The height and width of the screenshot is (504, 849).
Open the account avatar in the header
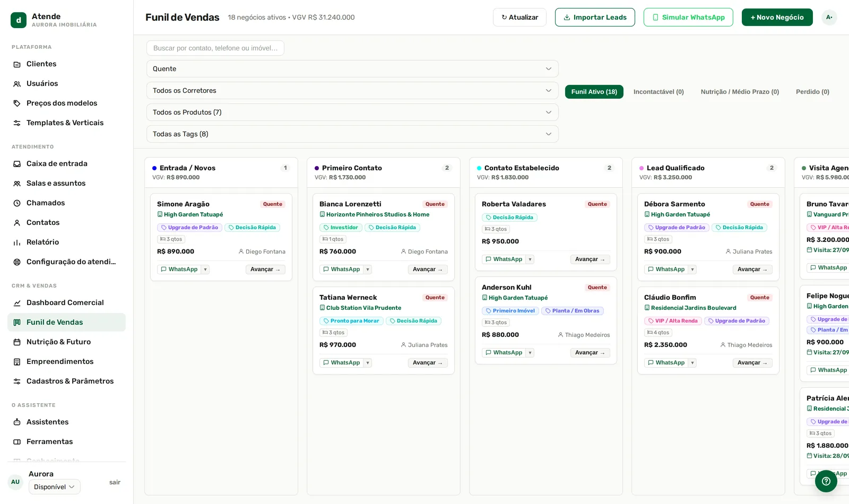[x=829, y=18]
